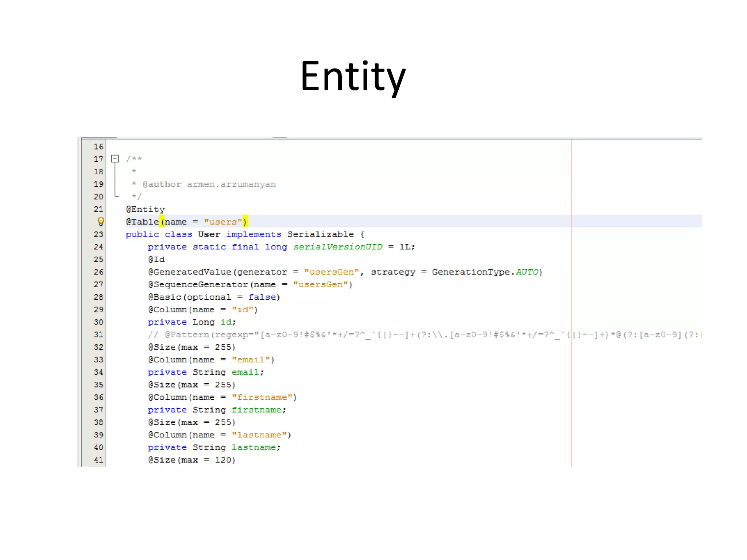Click the "private String lastname;" declaration
Image resolution: width=747 pixels, height=560 pixels.
pos(214,447)
